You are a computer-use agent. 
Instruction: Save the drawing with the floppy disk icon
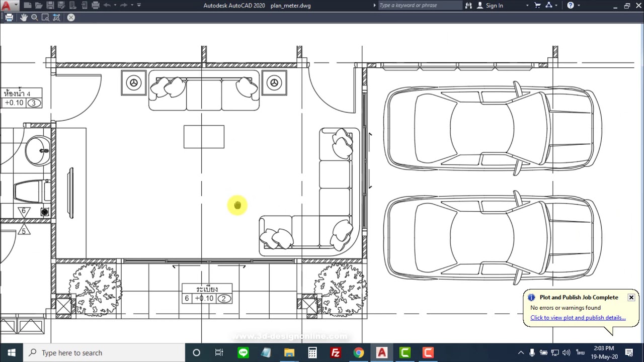click(x=50, y=5)
